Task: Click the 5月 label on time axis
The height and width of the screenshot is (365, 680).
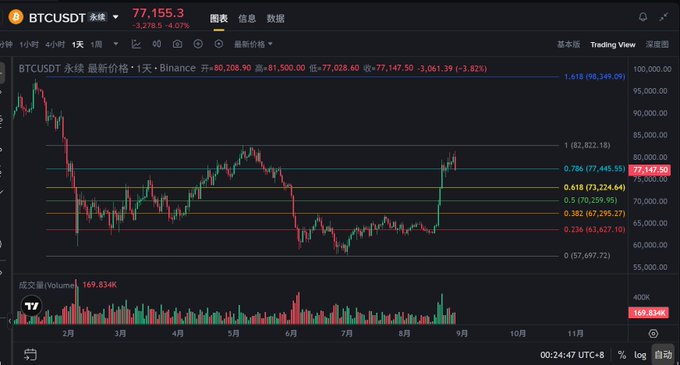Action: pyautogui.click(x=233, y=333)
